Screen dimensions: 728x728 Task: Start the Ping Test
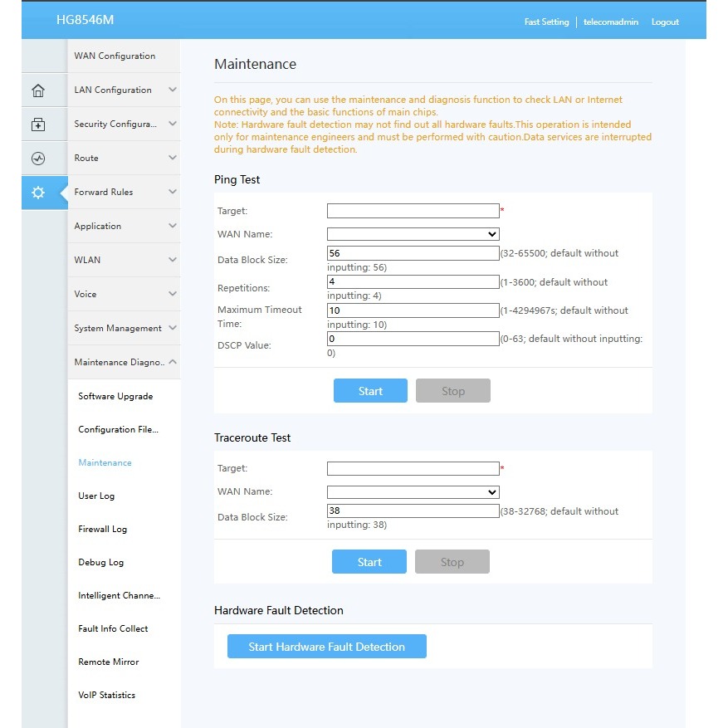coord(370,391)
